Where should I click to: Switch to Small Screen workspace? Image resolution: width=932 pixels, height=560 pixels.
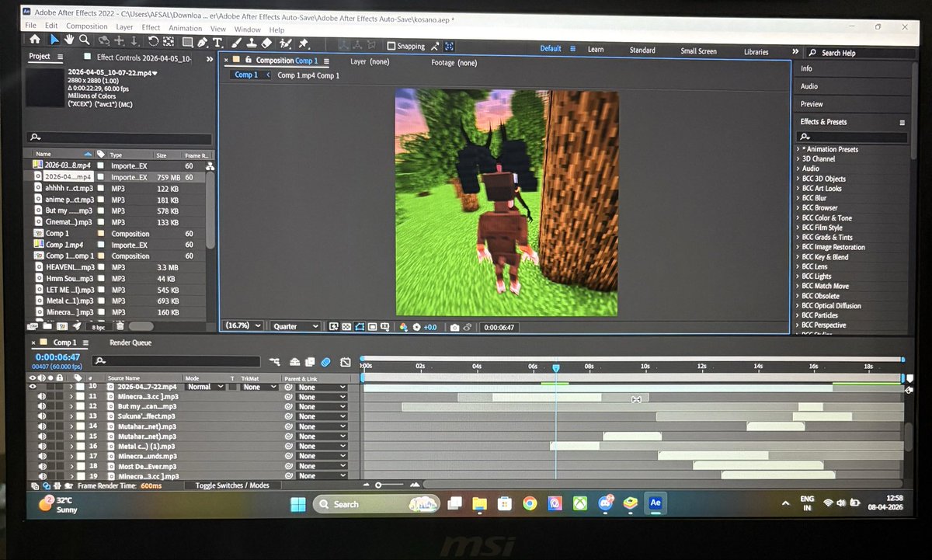click(699, 50)
